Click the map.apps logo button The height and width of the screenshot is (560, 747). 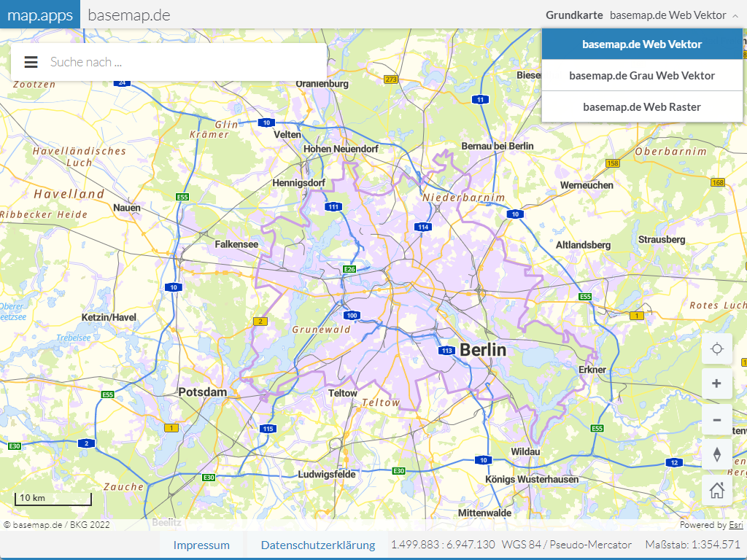click(x=40, y=15)
